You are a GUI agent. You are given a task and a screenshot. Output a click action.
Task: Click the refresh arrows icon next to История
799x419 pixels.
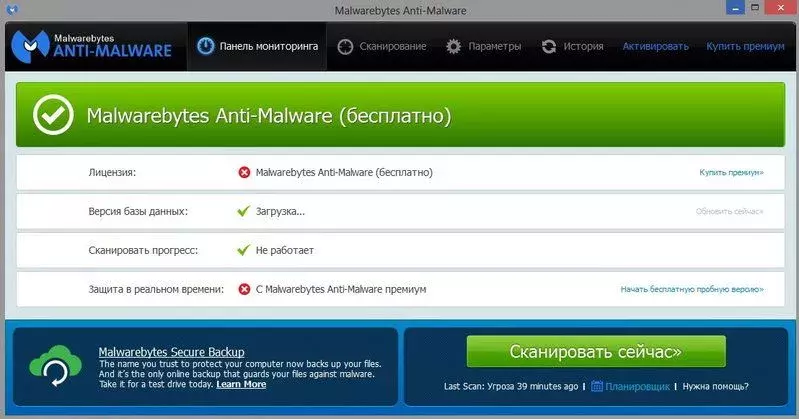coord(549,46)
